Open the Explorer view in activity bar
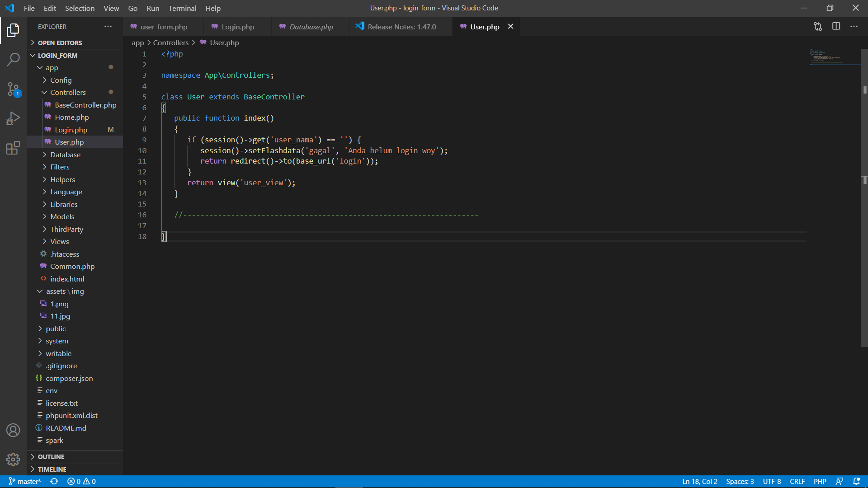Viewport: 868px width, 488px height. point(13,30)
